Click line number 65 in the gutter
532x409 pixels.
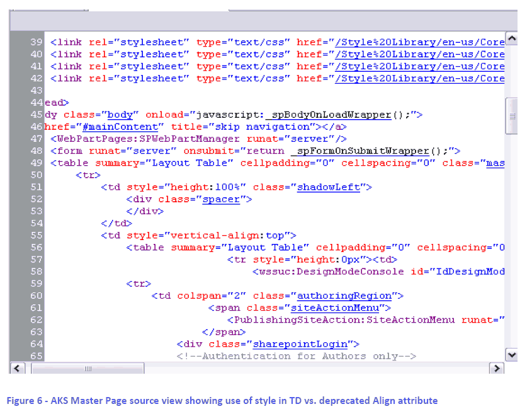[x=37, y=356]
